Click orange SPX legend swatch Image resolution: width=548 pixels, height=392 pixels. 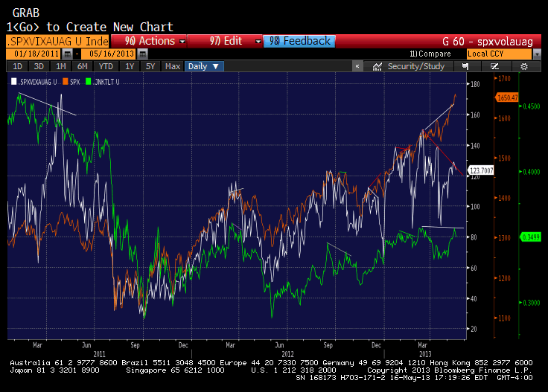(x=65, y=82)
